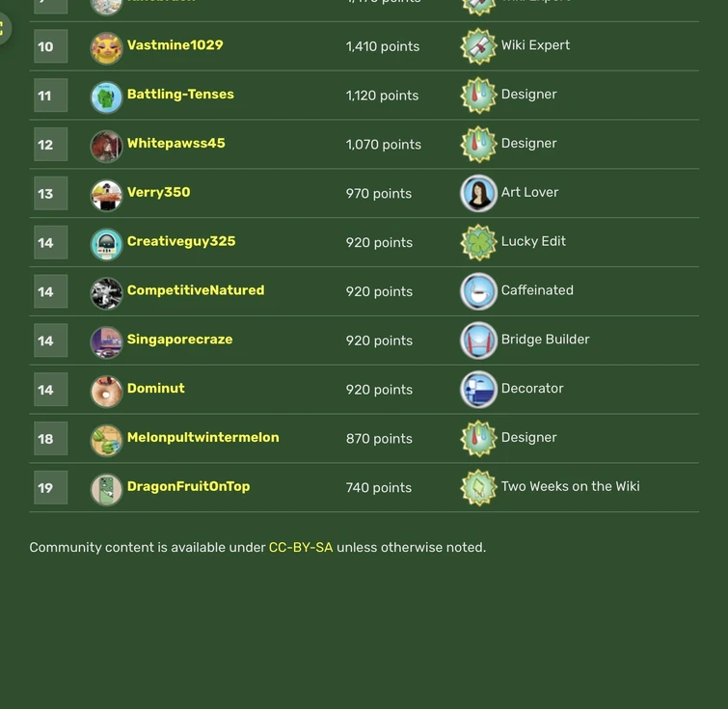728x709 pixels.
Task: Click Verry350's Art Lover badge icon
Action: 478,194
